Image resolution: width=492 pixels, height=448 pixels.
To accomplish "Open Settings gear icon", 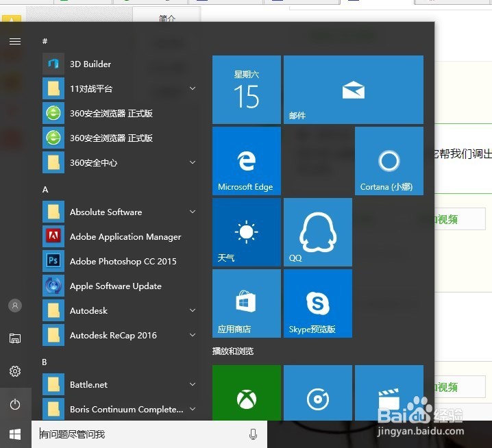I will click(x=15, y=371).
